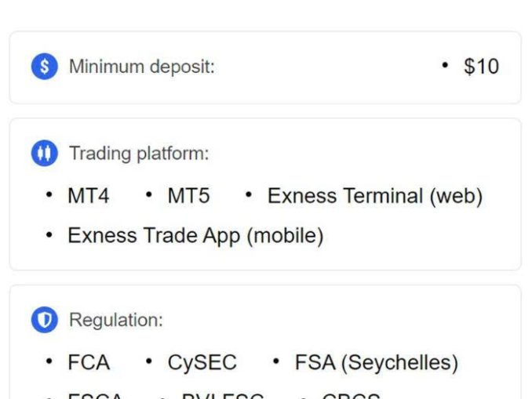Click the blue shield Regulation icon
The image size is (532, 399).
tap(44, 320)
